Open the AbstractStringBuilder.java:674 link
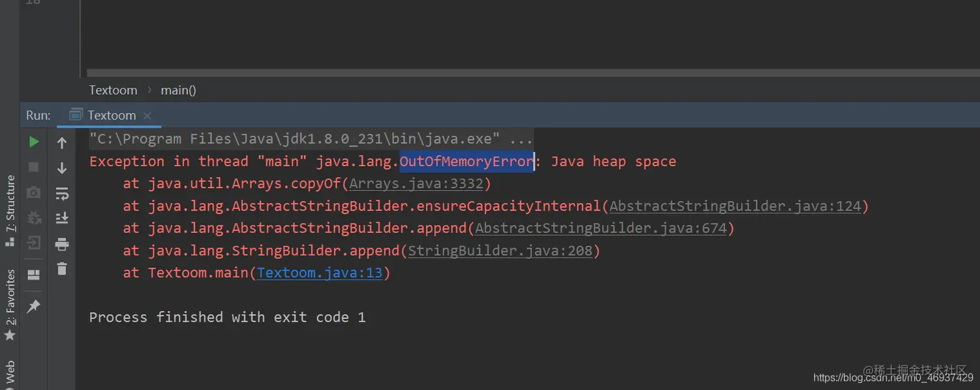 [601, 228]
